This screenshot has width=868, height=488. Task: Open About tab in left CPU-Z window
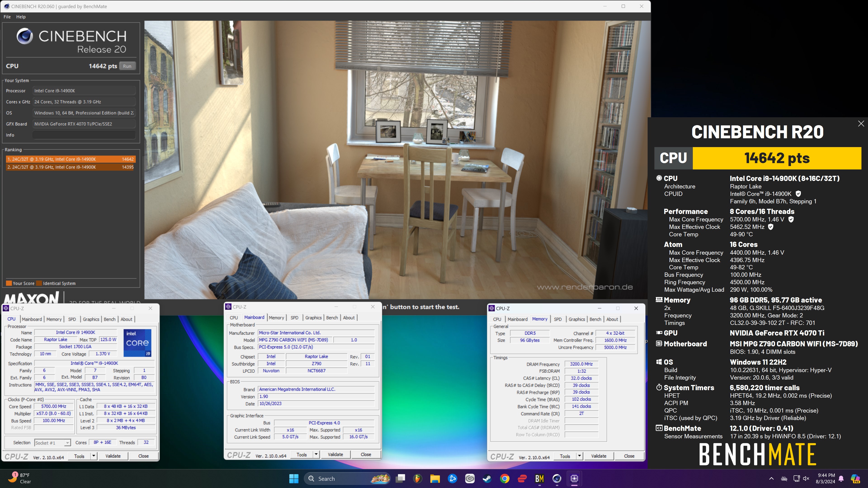(126, 319)
